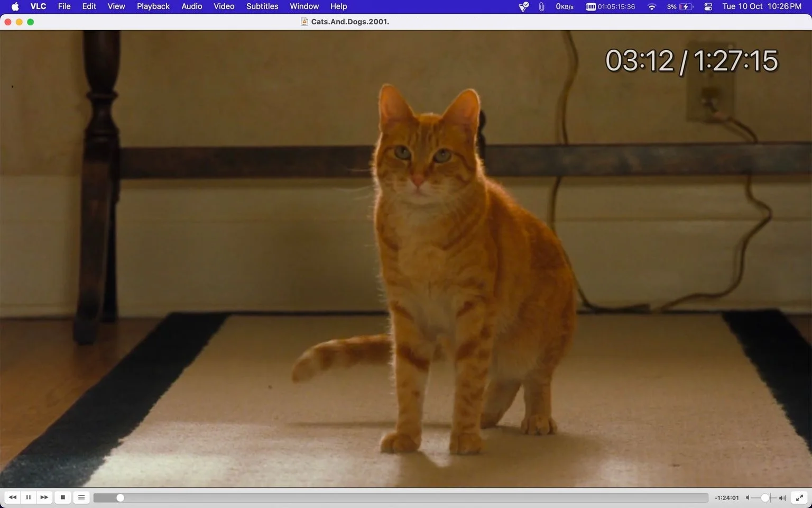Stop the video with the stop button
The image size is (812, 508).
[x=63, y=497]
